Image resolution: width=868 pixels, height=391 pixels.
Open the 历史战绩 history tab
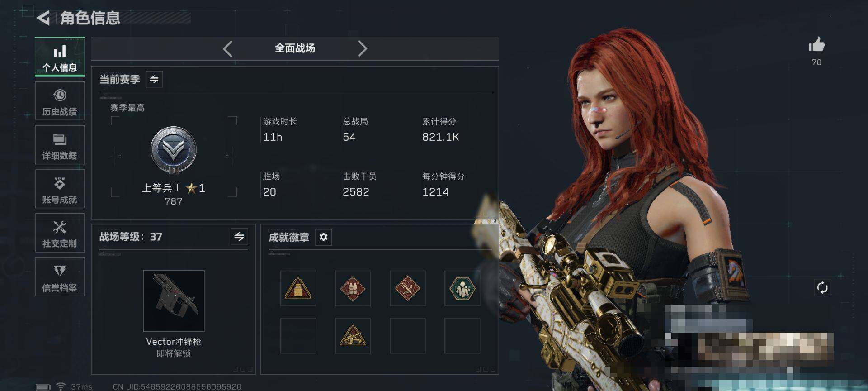(60, 101)
